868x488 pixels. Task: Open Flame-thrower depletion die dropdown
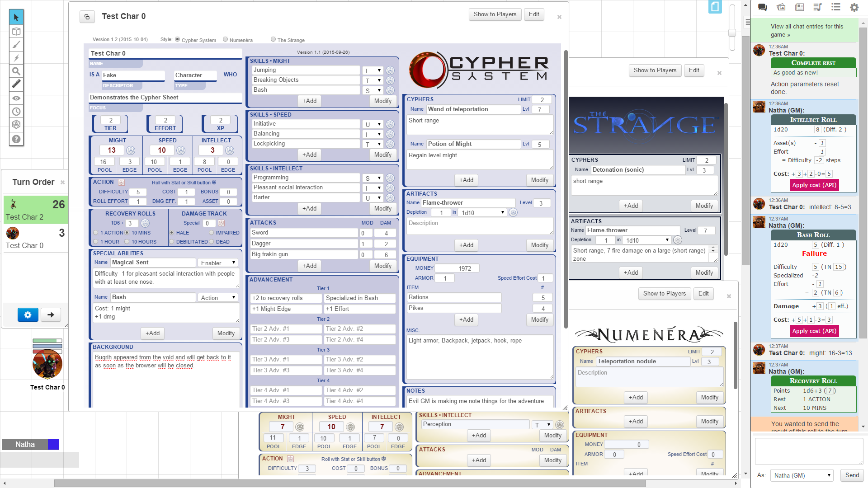coord(482,213)
